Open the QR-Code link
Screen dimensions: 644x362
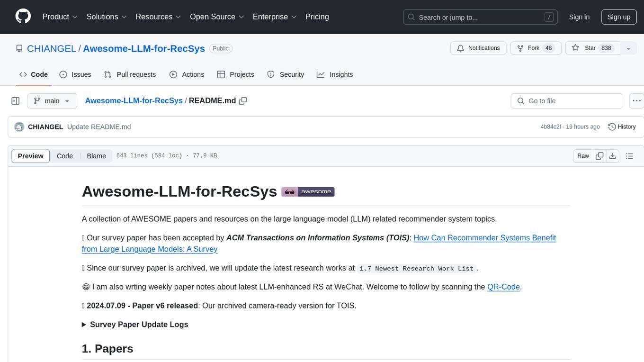click(503, 287)
